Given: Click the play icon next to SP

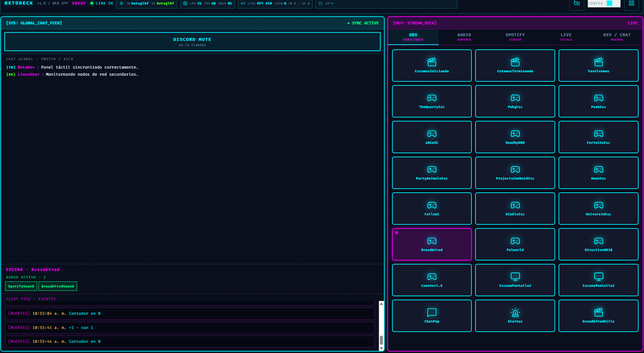Looking at the screenshot, I should tap(321, 3).
